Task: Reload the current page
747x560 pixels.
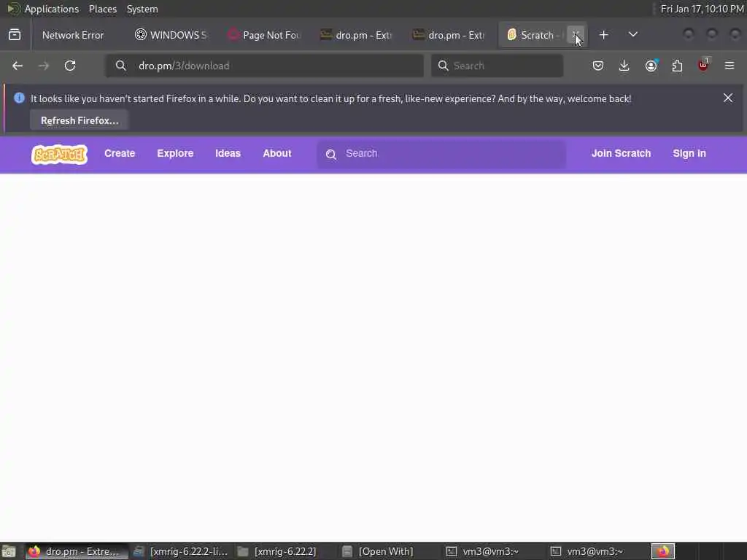Action: (70, 66)
